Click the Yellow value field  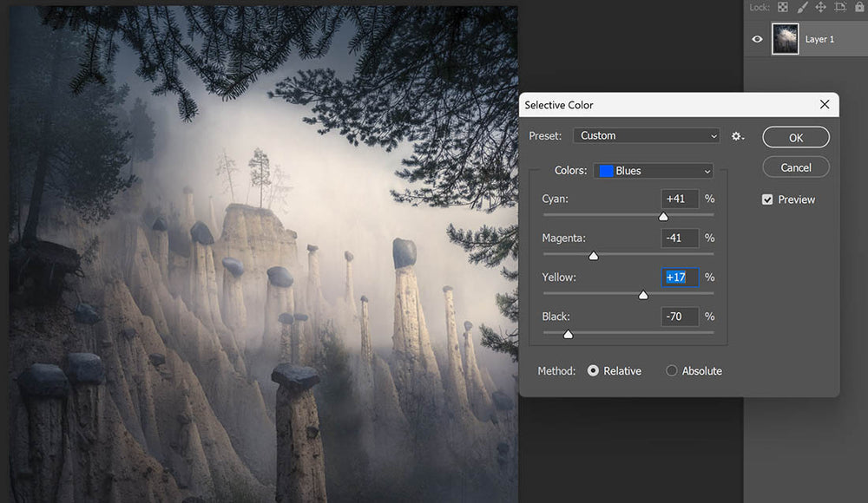coord(680,278)
